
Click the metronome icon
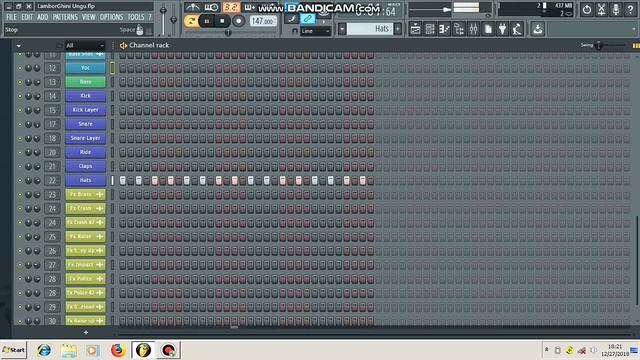coord(192,7)
